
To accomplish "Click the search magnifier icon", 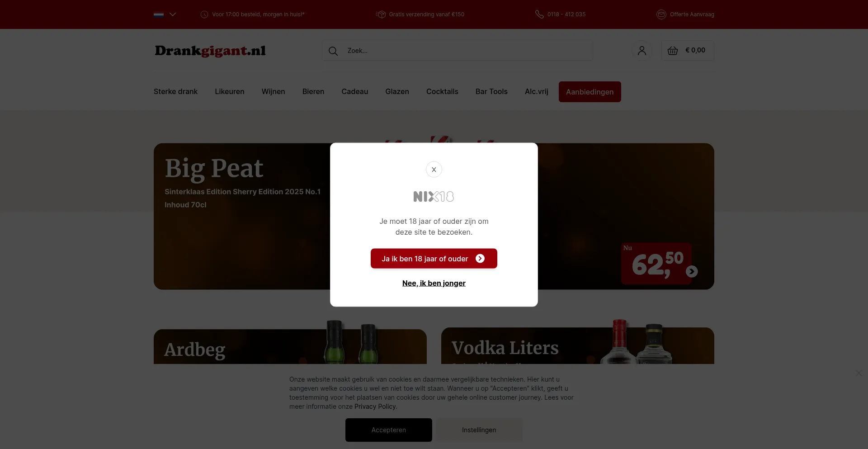I will [x=333, y=51].
